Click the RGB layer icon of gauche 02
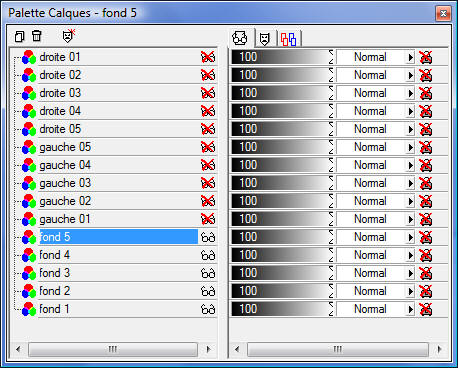Viewport: 458px width, 368px height. [29, 201]
